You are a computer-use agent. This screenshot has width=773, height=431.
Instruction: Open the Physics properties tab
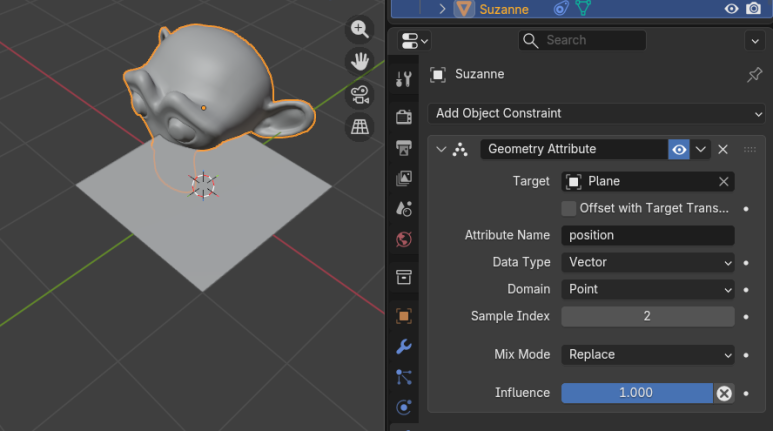pyautogui.click(x=404, y=407)
